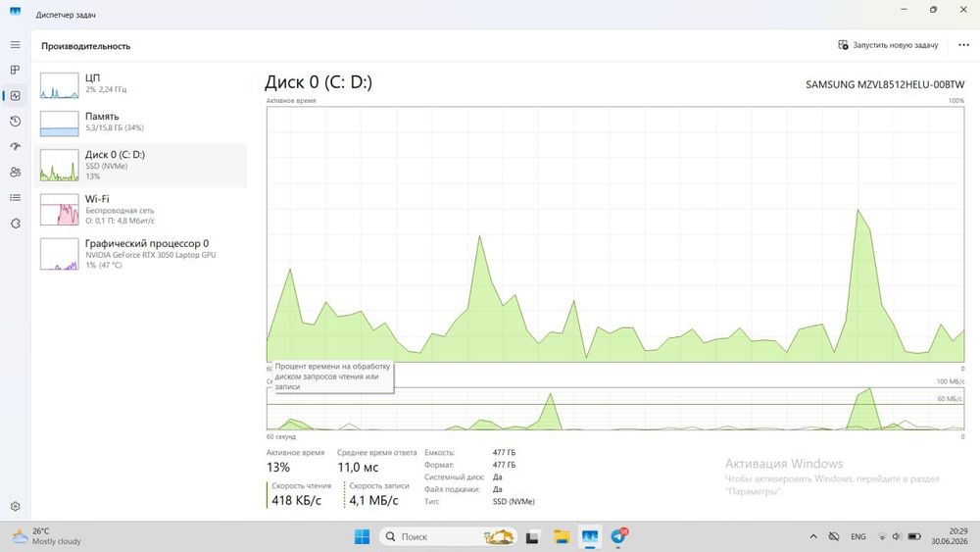Image resolution: width=980 pixels, height=552 pixels.
Task: Select Графический процессор 0 item
Action: pyautogui.click(x=140, y=254)
